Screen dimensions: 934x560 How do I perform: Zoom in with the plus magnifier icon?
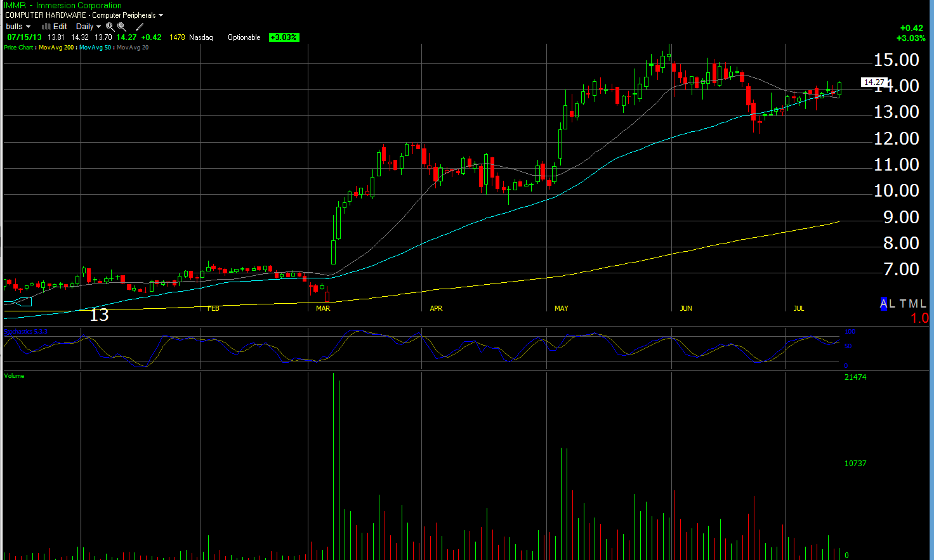click(x=110, y=27)
